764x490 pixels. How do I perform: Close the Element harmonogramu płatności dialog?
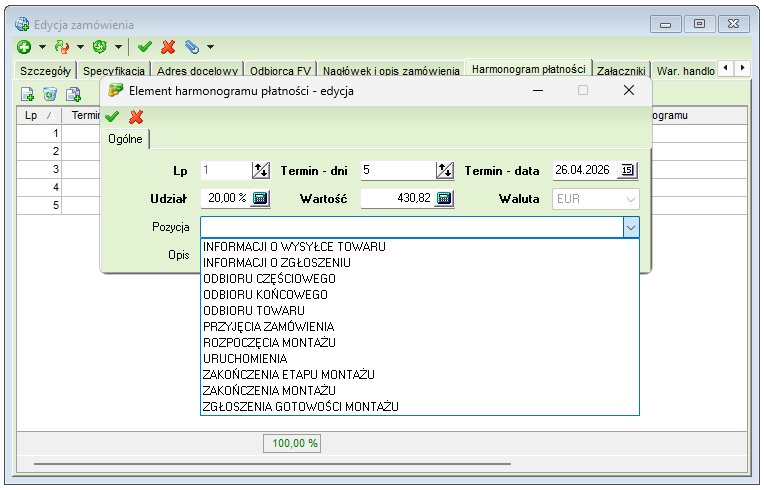point(629,90)
